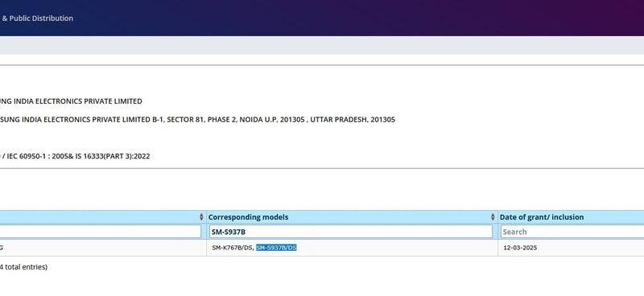Click the INDIA ELECTRONICS PRIVATE LIMITED name
Viewport: 644px width, 296px height.
click(78, 101)
